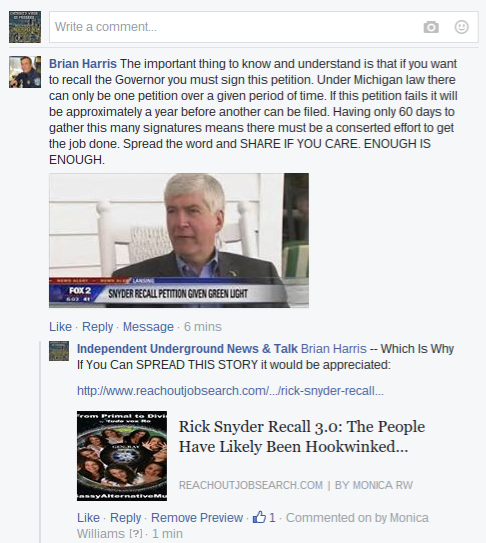The height and width of the screenshot is (543, 486).
Task: Open Brian Harris profile name link
Action: click(83, 64)
